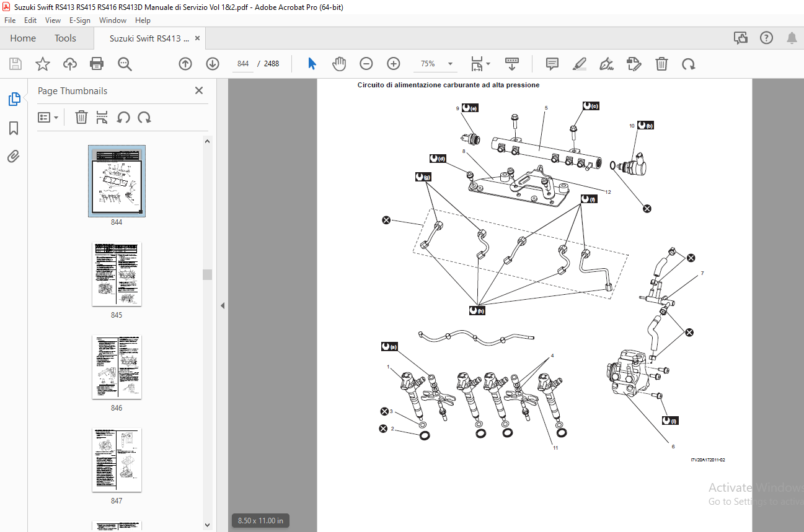Select the Highlight text pen tool
Image resolution: width=804 pixels, height=532 pixels.
[580, 64]
